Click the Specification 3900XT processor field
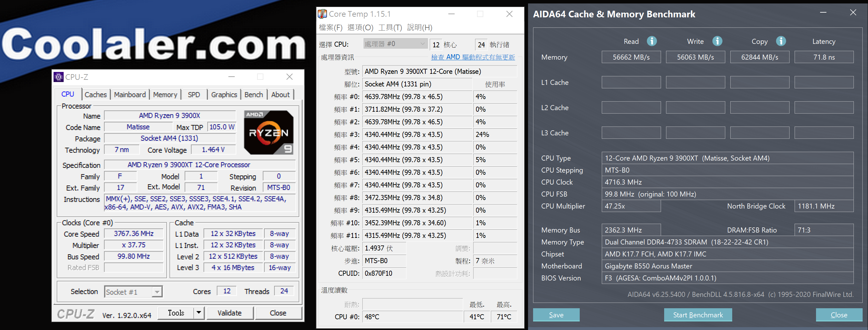 click(x=199, y=165)
